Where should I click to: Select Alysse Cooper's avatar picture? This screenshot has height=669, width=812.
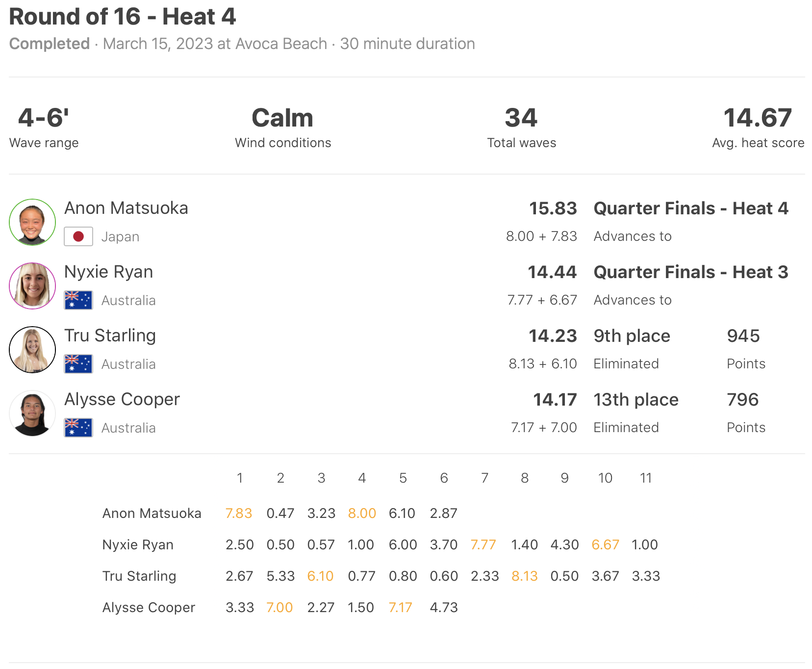click(32, 413)
